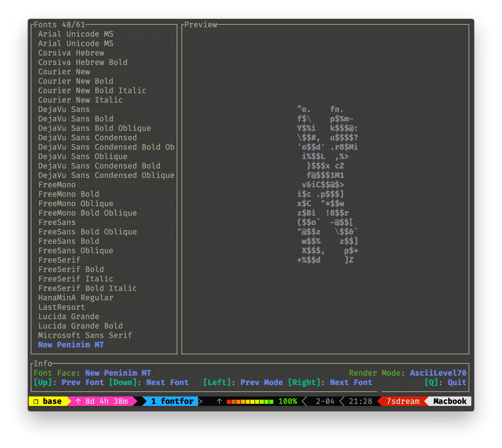Viewport: 502px width, 448px height.
Task: Click the '2-04' date in status bar
Action: pos(325,401)
